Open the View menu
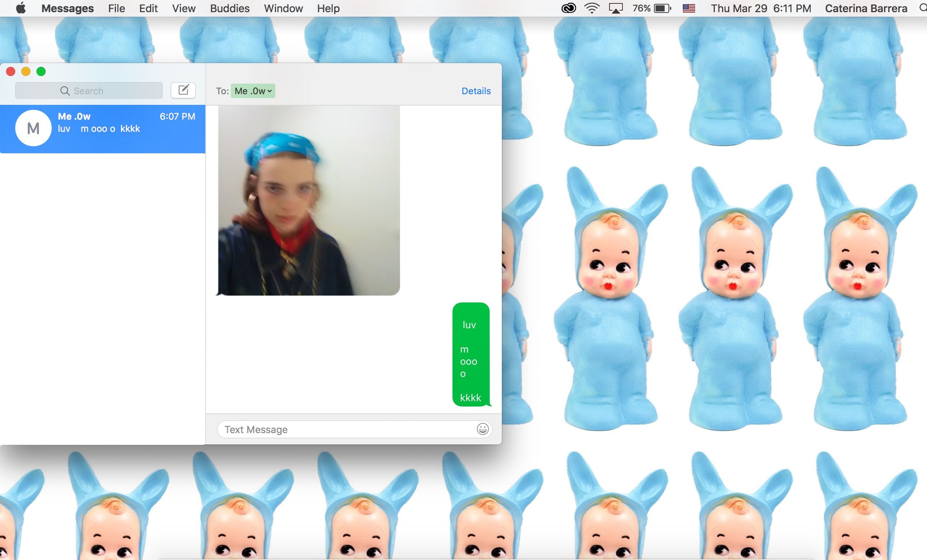The image size is (927, 560). pyautogui.click(x=184, y=8)
